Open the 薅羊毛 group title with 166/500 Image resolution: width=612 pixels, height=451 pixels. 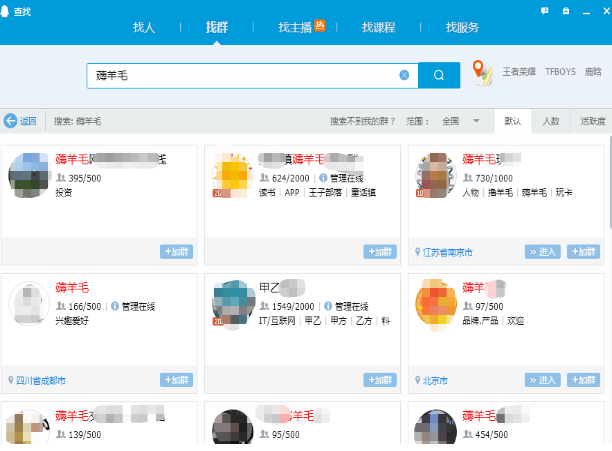[72, 288]
